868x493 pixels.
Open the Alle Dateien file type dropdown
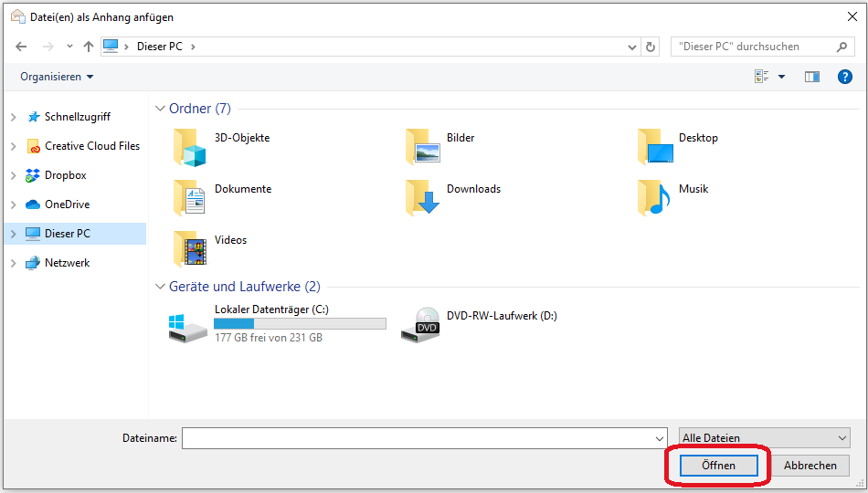tap(764, 438)
